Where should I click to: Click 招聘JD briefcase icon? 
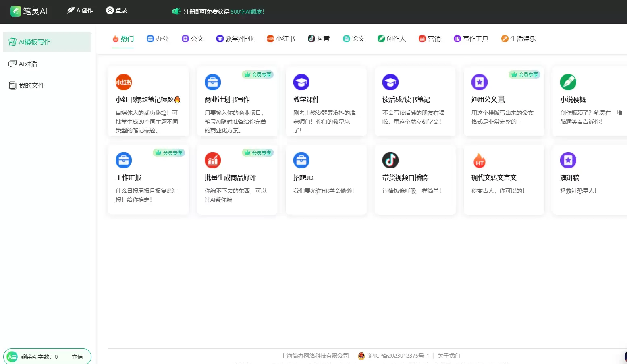(x=301, y=160)
